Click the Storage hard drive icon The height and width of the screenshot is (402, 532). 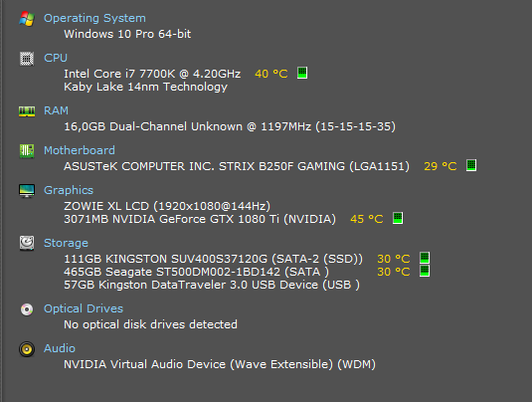click(27, 243)
